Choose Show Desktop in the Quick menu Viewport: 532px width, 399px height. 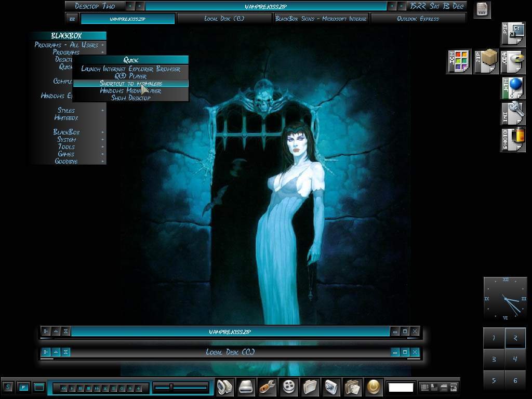point(130,98)
